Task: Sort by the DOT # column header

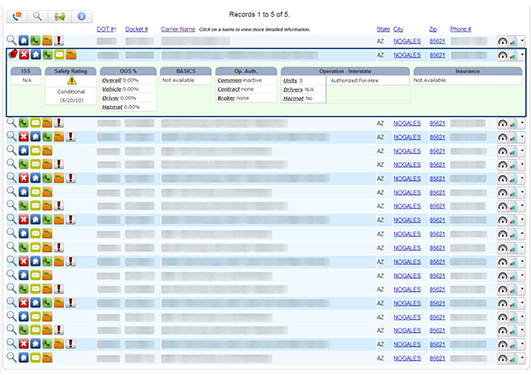Action: click(106, 29)
